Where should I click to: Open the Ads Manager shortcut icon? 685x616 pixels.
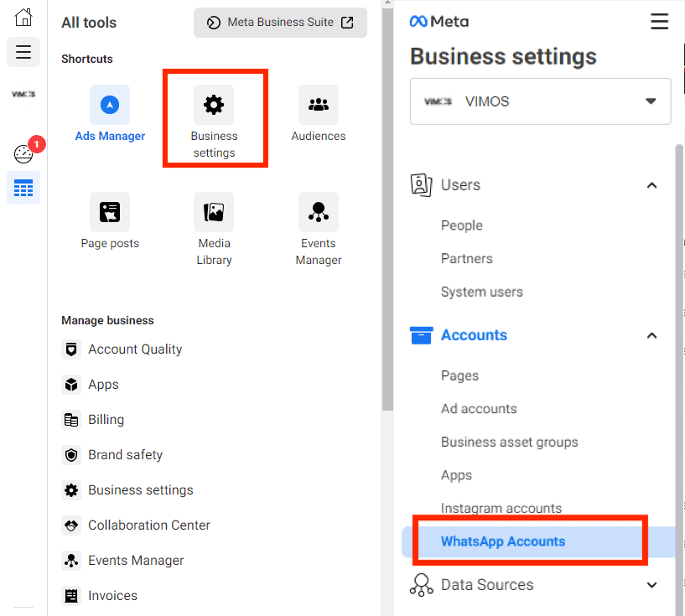[x=110, y=105]
